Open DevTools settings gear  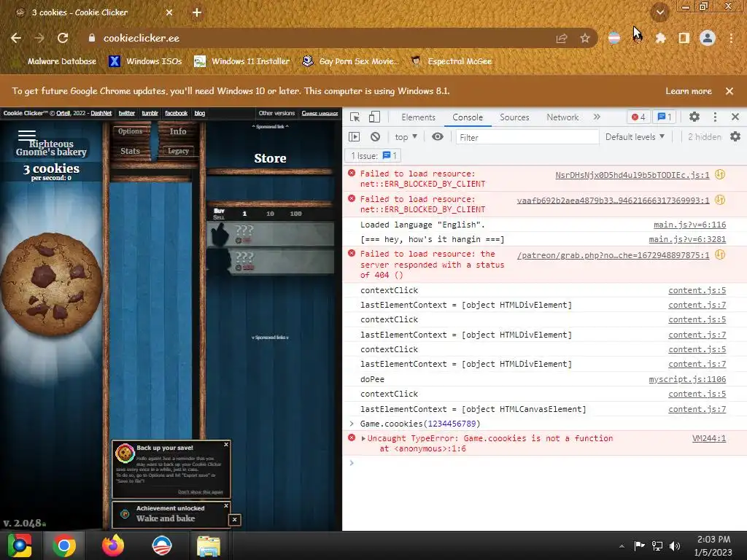click(x=694, y=117)
